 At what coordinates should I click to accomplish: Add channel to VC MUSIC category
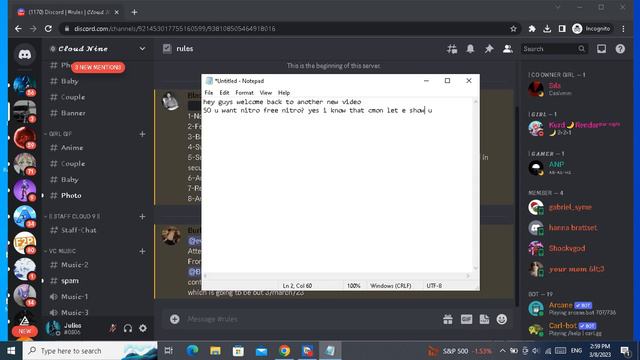[142, 251]
